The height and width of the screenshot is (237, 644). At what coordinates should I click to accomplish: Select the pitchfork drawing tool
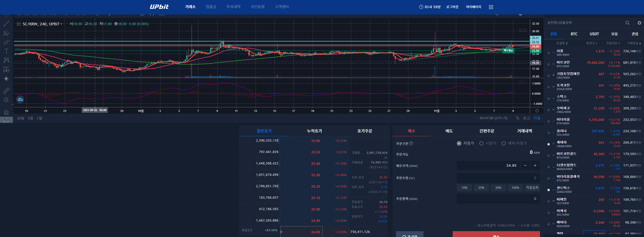tap(6, 33)
